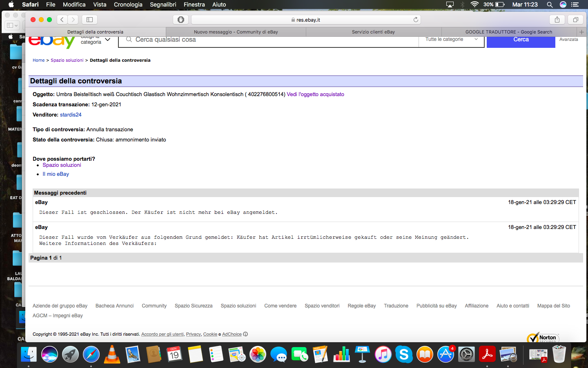Open new tab with plus button
Screen dimensions: 588x368
tap(581, 32)
